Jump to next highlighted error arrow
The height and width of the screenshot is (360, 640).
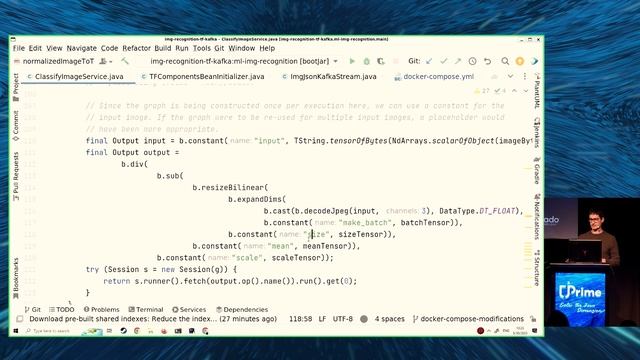click(526, 91)
